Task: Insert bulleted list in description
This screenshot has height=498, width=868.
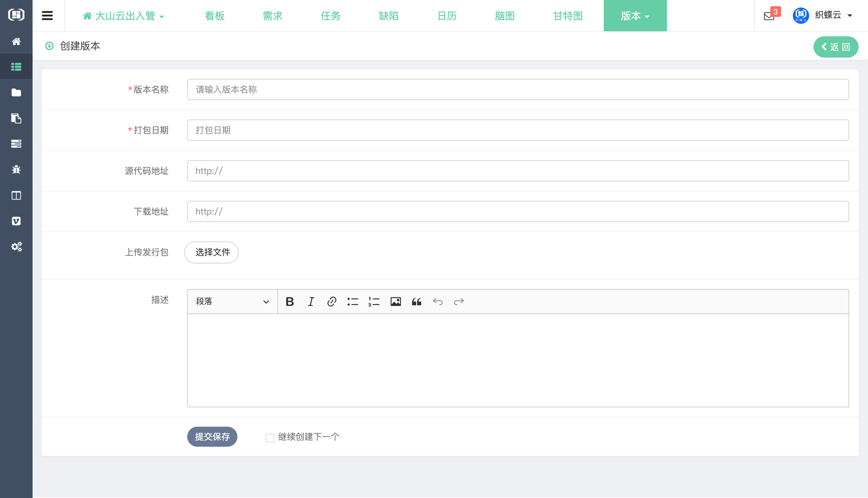Action: [353, 301]
